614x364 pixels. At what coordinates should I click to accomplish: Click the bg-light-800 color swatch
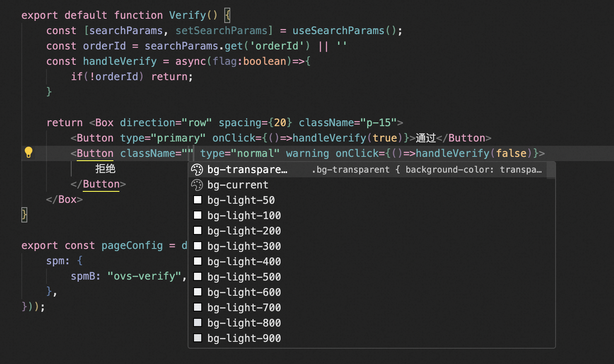tap(197, 323)
